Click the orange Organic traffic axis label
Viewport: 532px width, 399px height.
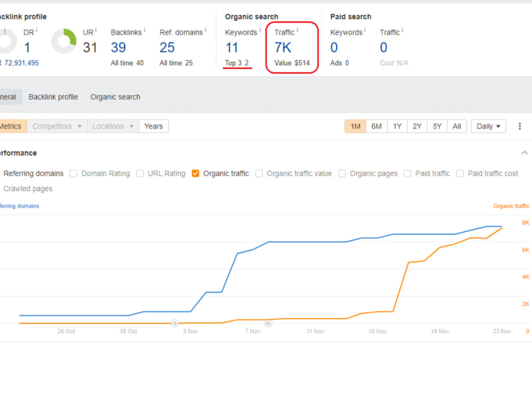[511, 206]
